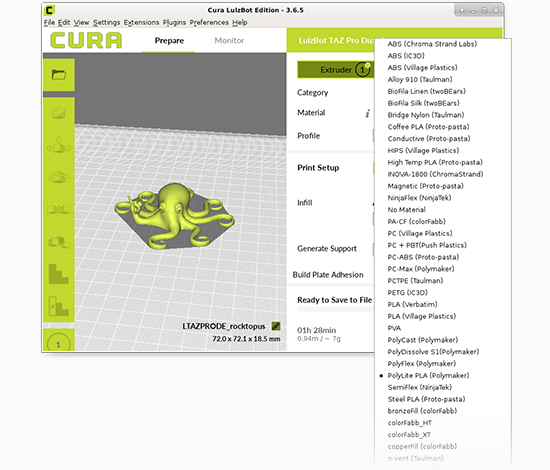The image size is (550, 470).
Task: Choose the No Material entry
Action: click(443, 210)
